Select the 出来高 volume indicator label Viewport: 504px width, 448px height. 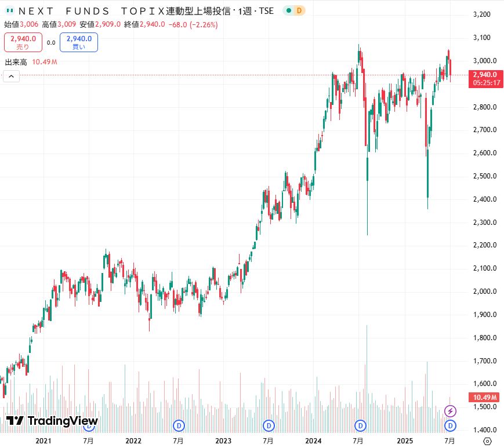(16, 62)
